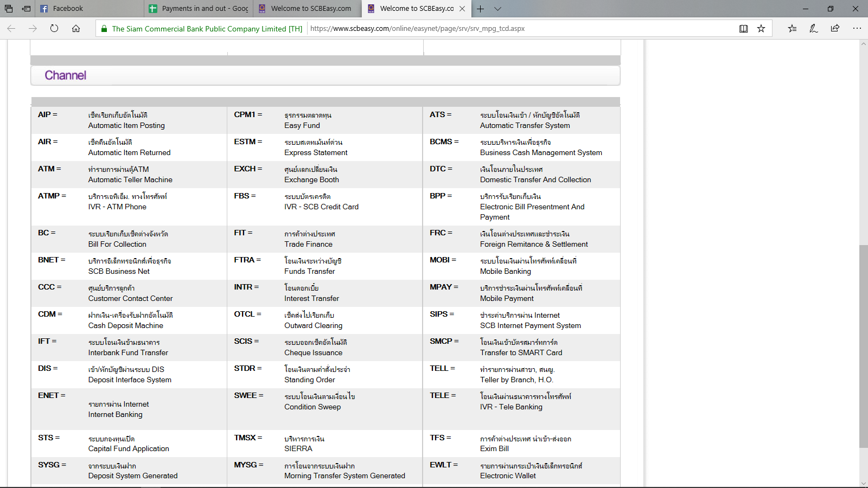Select SCB Business Net text
The image size is (868, 488).
[x=119, y=271]
